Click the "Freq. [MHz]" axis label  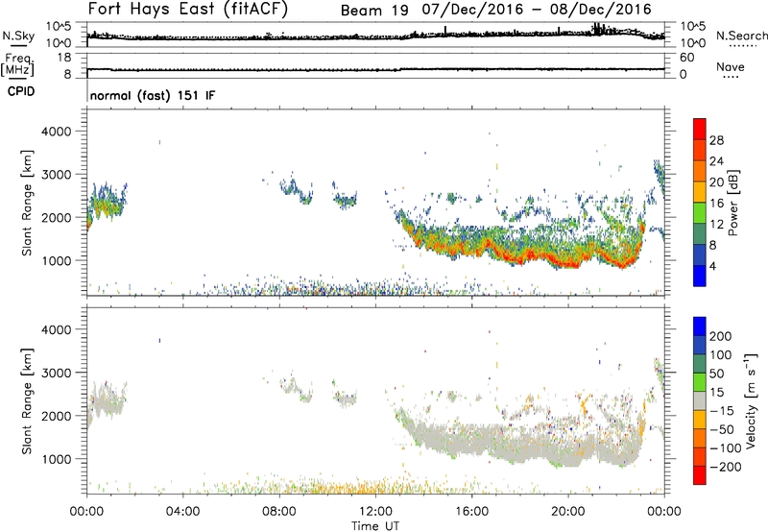click(x=17, y=65)
